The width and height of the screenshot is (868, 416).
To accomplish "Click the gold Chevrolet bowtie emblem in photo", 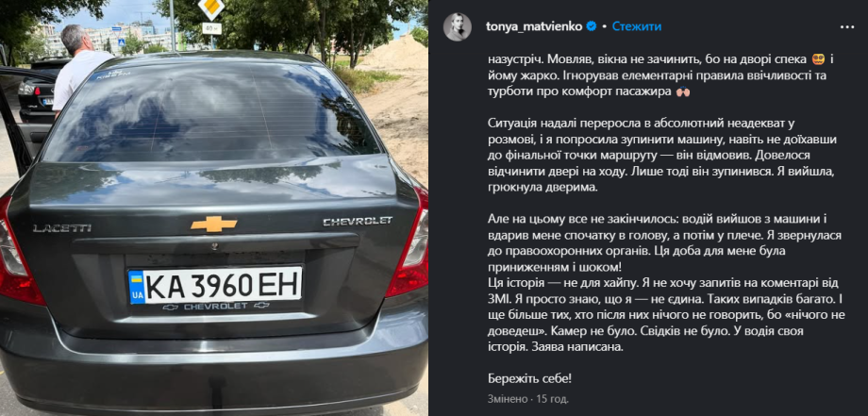I will point(213,224).
